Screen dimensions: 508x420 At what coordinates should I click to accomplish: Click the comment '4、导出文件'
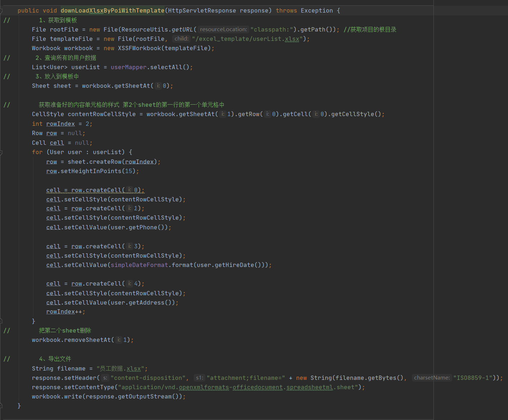coord(55,359)
